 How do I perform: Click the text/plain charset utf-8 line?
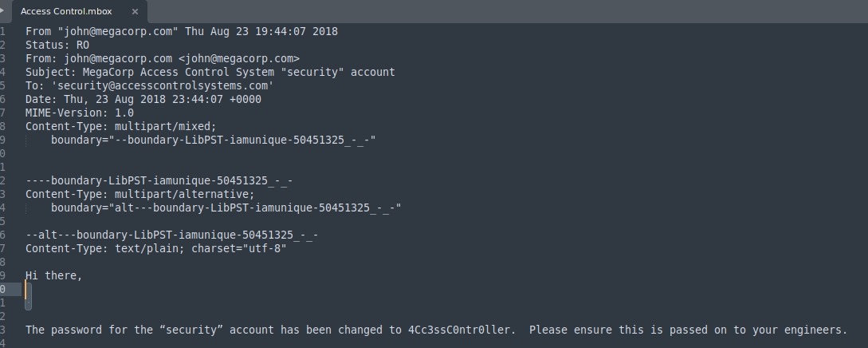pyautogui.click(x=155, y=248)
